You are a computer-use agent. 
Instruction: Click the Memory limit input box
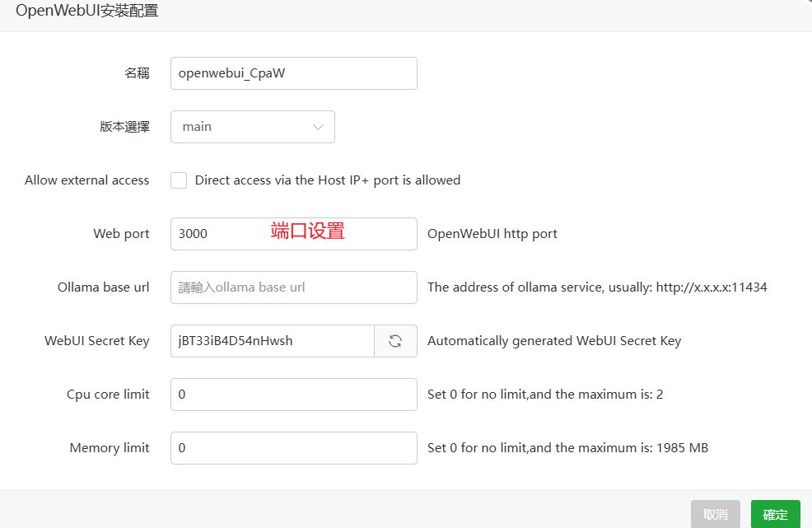point(293,447)
